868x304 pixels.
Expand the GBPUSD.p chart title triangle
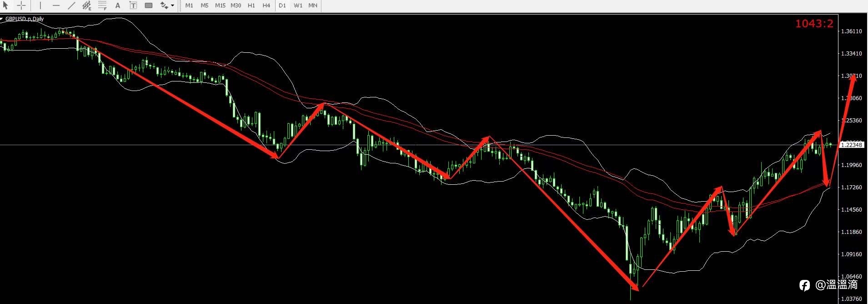[2, 19]
